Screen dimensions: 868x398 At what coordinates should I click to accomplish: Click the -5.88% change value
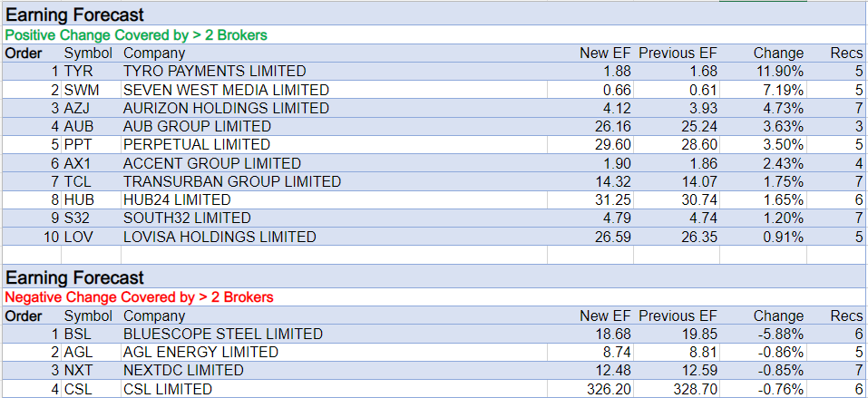(x=781, y=334)
